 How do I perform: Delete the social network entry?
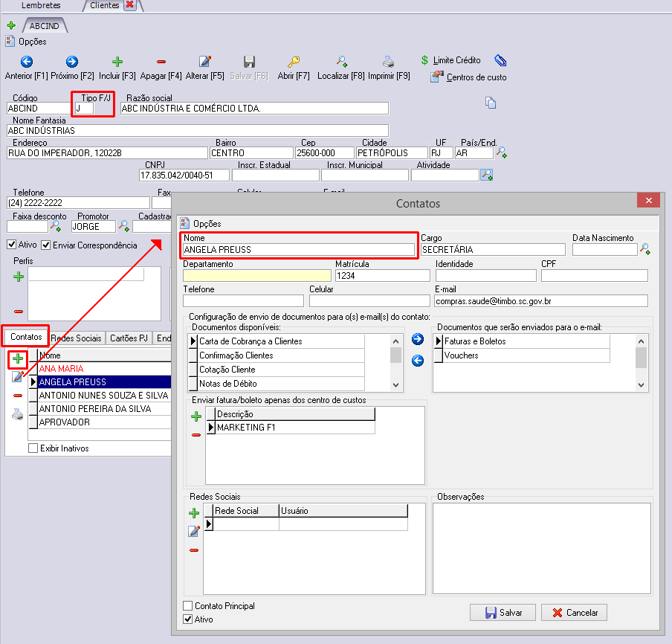pyautogui.click(x=194, y=550)
